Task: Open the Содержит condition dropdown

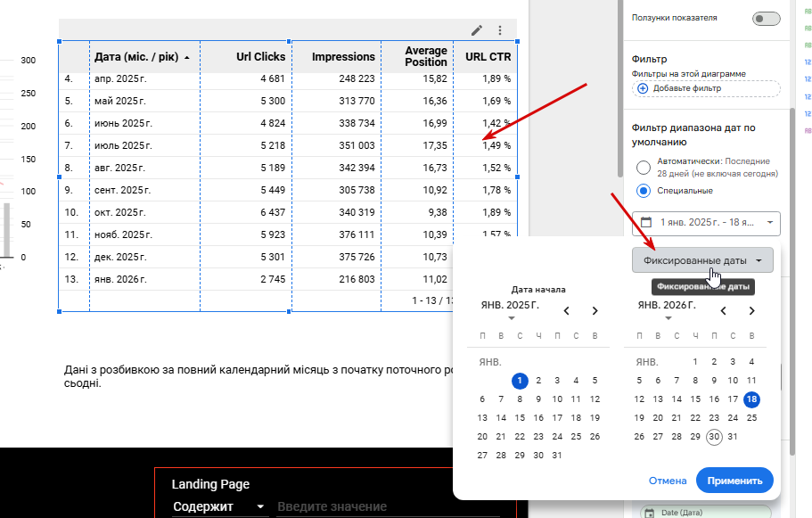Action: [219, 506]
